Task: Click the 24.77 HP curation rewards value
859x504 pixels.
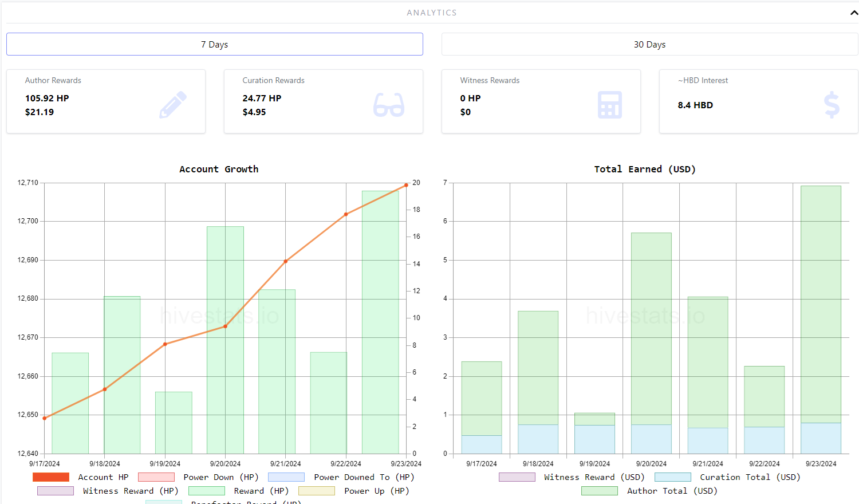Action: (262, 99)
